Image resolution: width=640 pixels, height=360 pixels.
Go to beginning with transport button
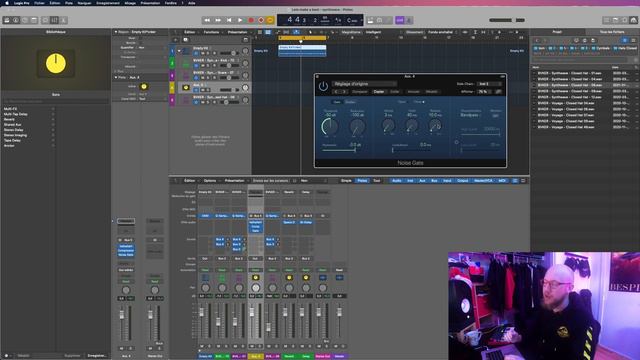[229, 20]
